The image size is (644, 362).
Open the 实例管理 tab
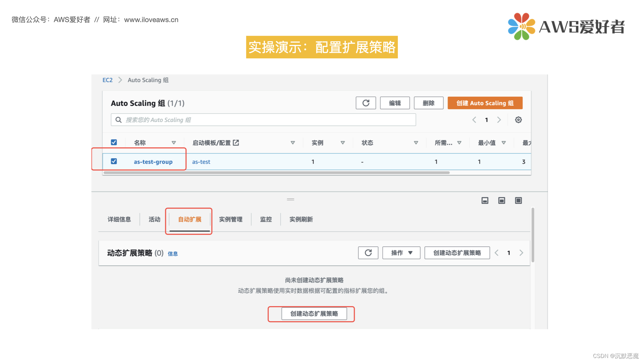(231, 219)
